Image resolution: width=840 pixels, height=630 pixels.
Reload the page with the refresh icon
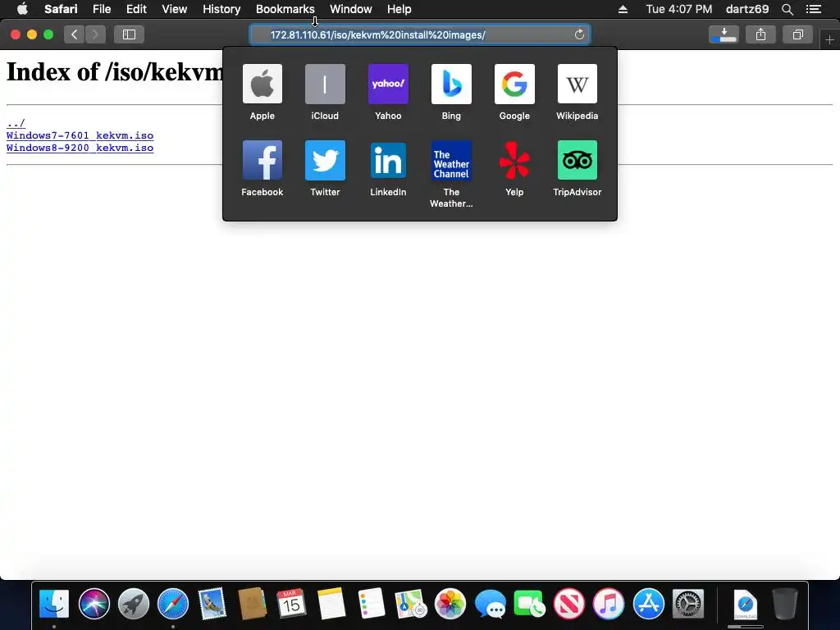pyautogui.click(x=579, y=34)
